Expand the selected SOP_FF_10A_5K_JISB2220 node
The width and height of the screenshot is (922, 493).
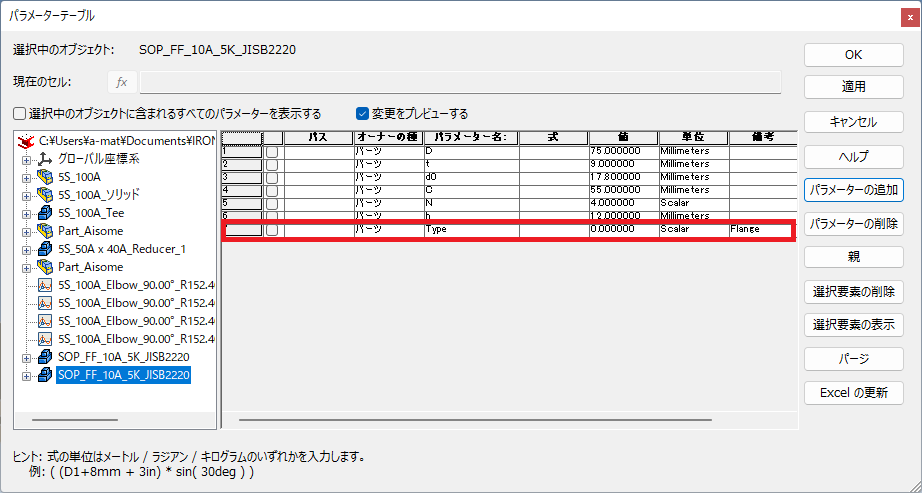point(27,375)
